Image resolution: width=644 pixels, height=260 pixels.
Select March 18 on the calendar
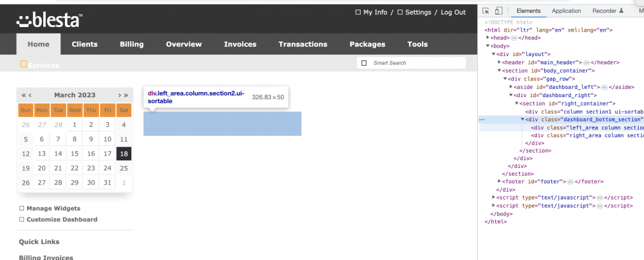[x=124, y=154]
